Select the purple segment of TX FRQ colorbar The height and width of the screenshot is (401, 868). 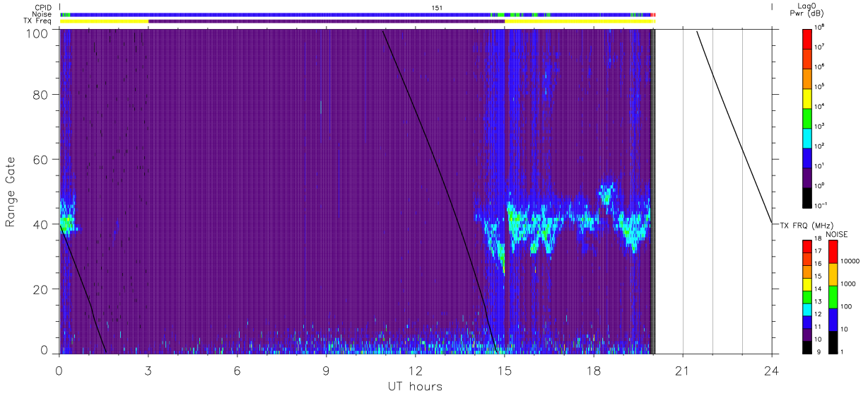807,335
